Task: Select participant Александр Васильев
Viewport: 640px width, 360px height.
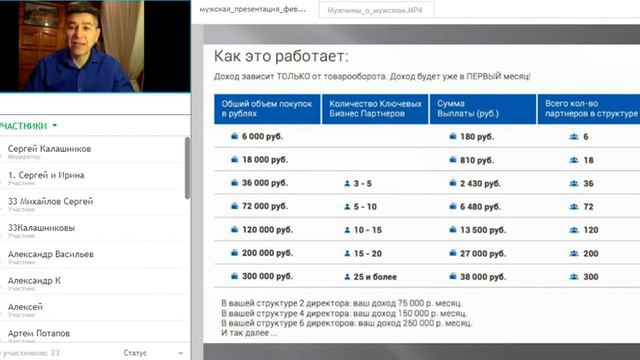Action: click(x=92, y=257)
